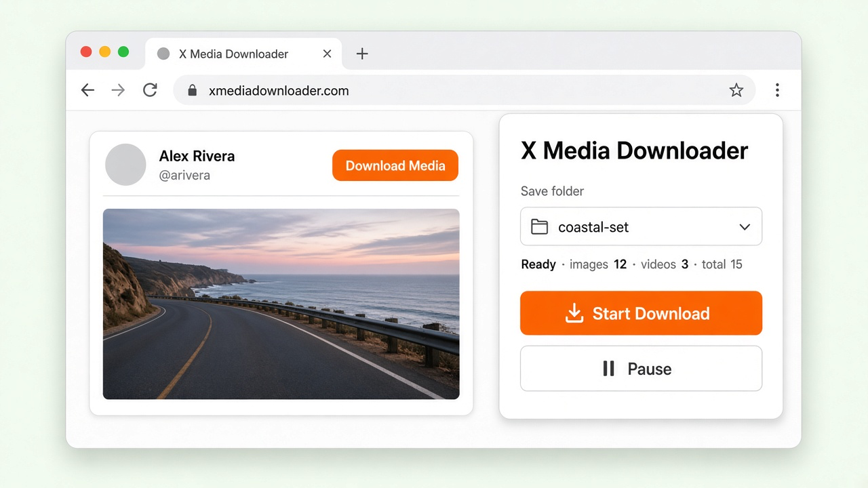Screen dimensions: 868x488
Task: Click the browser forward arrow
Action: point(118,90)
